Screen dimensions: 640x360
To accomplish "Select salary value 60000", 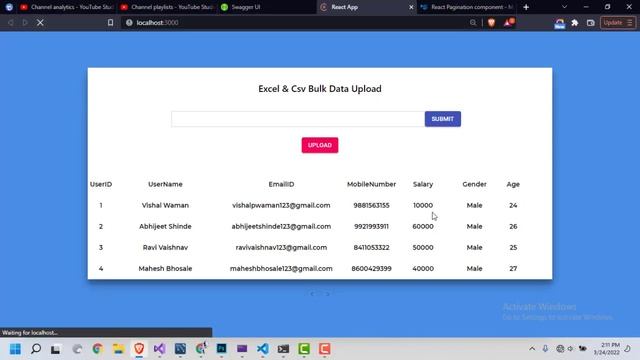I will tap(423, 227).
